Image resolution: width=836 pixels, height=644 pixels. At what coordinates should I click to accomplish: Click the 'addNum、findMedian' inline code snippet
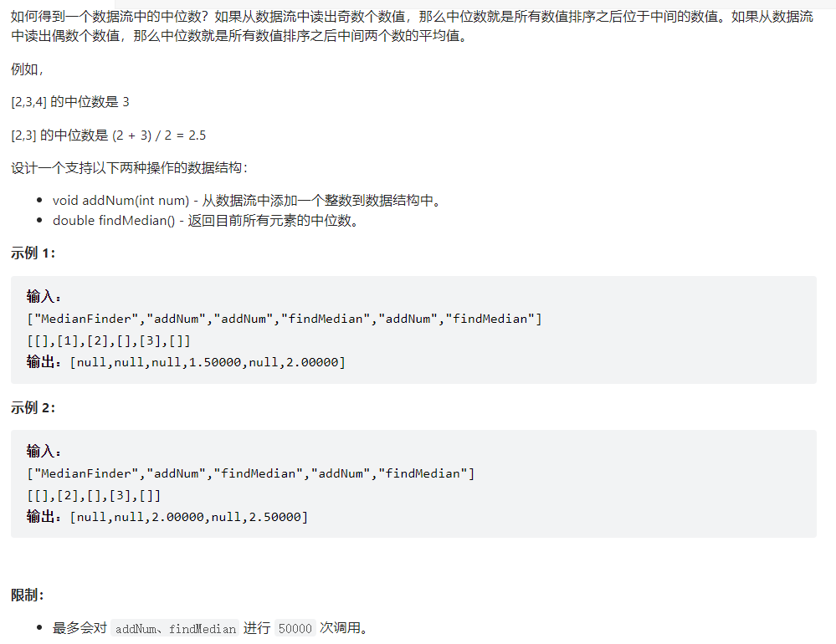(175, 629)
